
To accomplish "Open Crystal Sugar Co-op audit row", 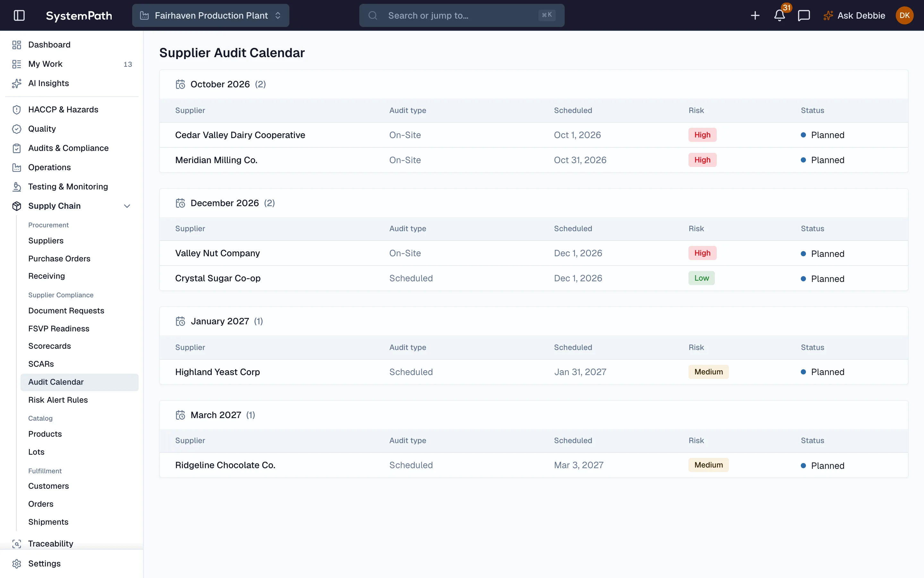I will (534, 278).
